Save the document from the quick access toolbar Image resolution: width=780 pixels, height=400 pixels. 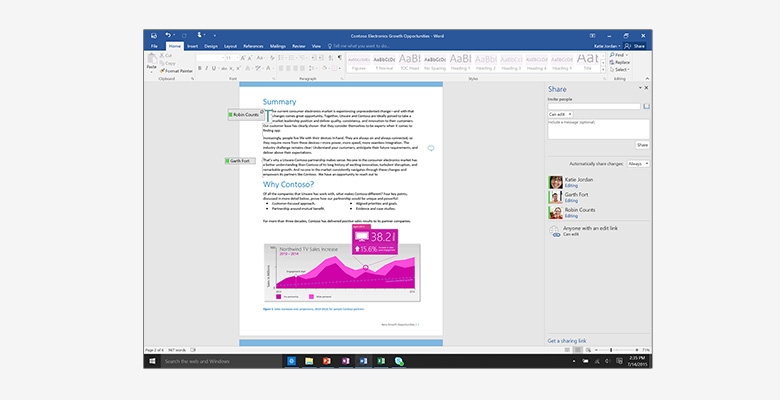[x=154, y=36]
